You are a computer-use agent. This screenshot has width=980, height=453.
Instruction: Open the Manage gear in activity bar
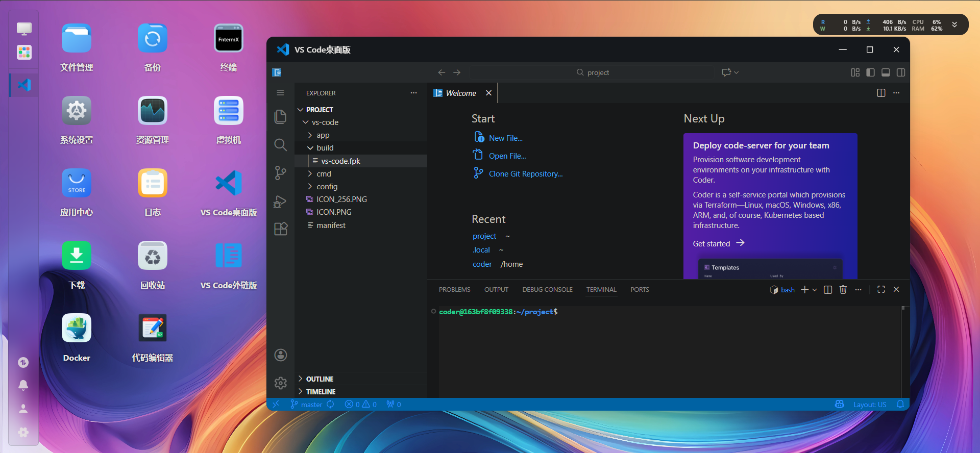tap(280, 383)
